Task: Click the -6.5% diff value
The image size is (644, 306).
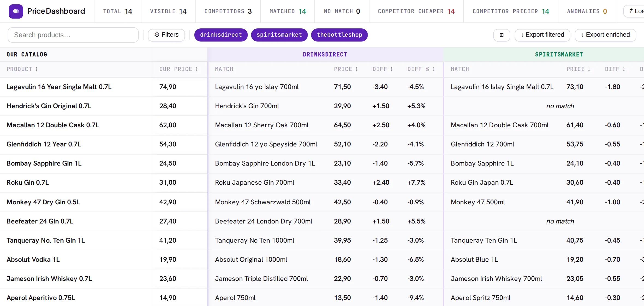Action: (416, 260)
